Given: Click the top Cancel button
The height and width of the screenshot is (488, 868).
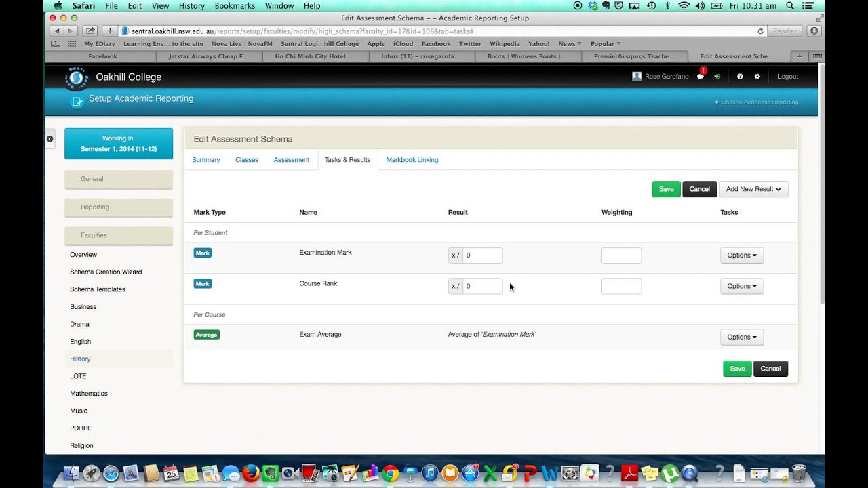Looking at the screenshot, I should [700, 189].
